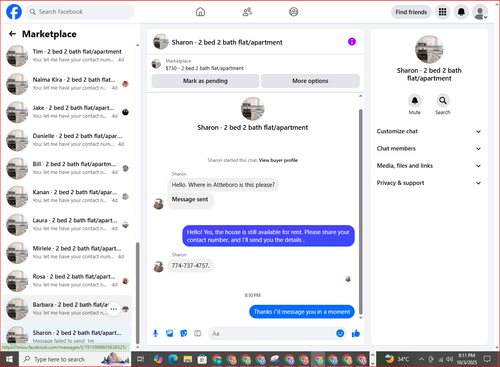Go to the Home feed icon
This screenshot has width=500, height=367.
coord(200,12)
